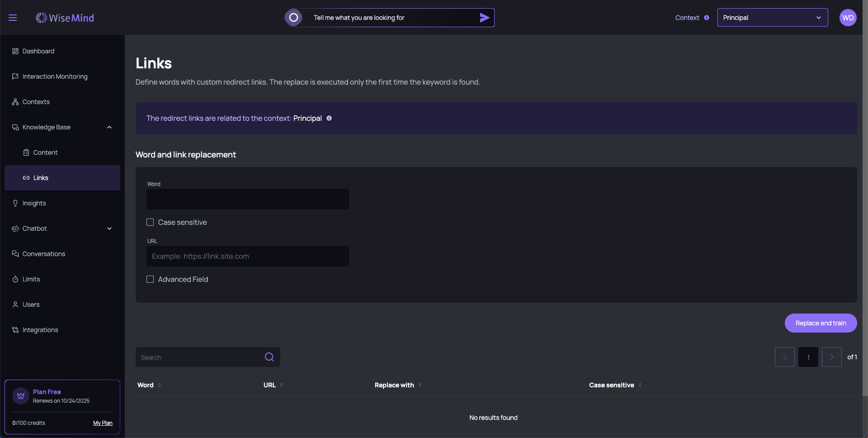This screenshot has width=868, height=438.
Task: Open Interaction Monitoring from the sidebar
Action: 55,76
